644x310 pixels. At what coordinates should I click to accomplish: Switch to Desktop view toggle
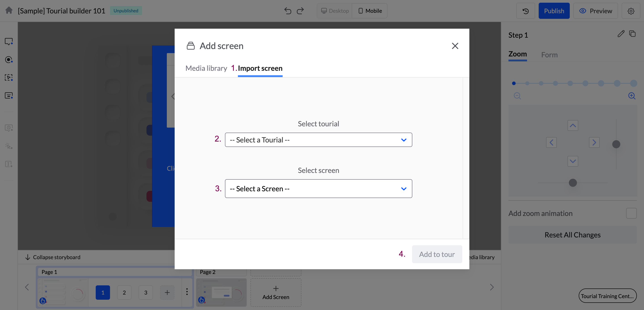coord(335,11)
